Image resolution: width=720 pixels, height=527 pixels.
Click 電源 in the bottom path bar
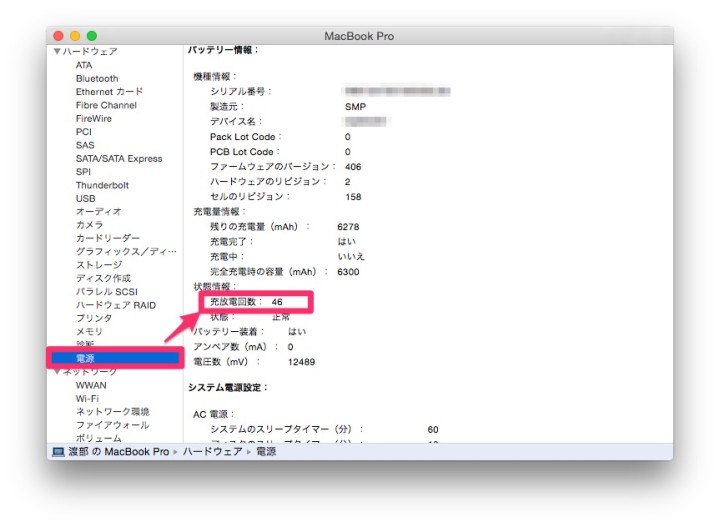(266, 452)
